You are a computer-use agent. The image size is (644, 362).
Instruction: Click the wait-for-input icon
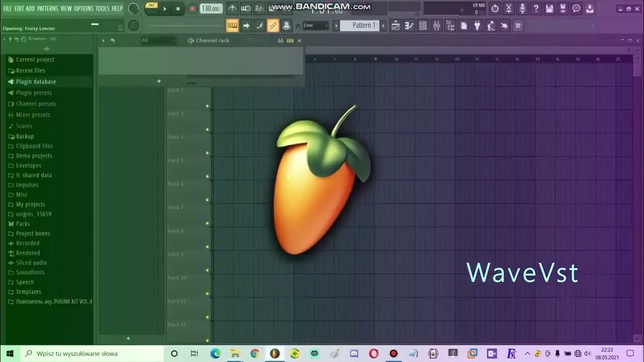[246, 9]
